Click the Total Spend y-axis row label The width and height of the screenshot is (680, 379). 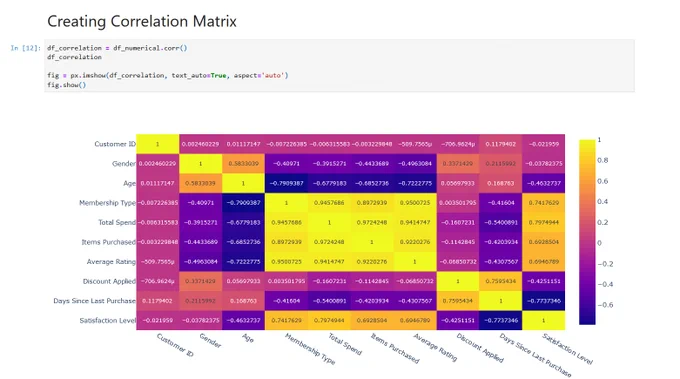click(117, 222)
